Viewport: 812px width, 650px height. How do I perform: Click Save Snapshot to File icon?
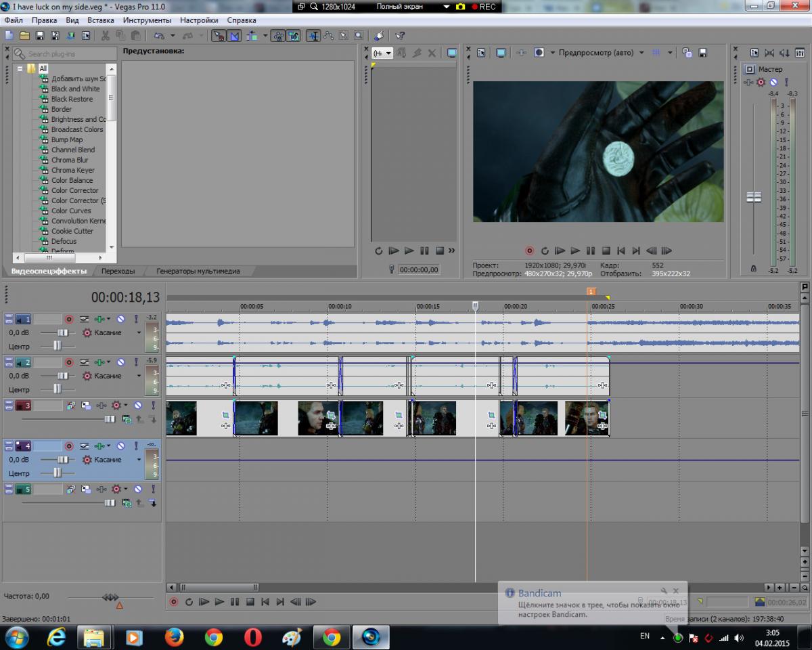(x=702, y=52)
